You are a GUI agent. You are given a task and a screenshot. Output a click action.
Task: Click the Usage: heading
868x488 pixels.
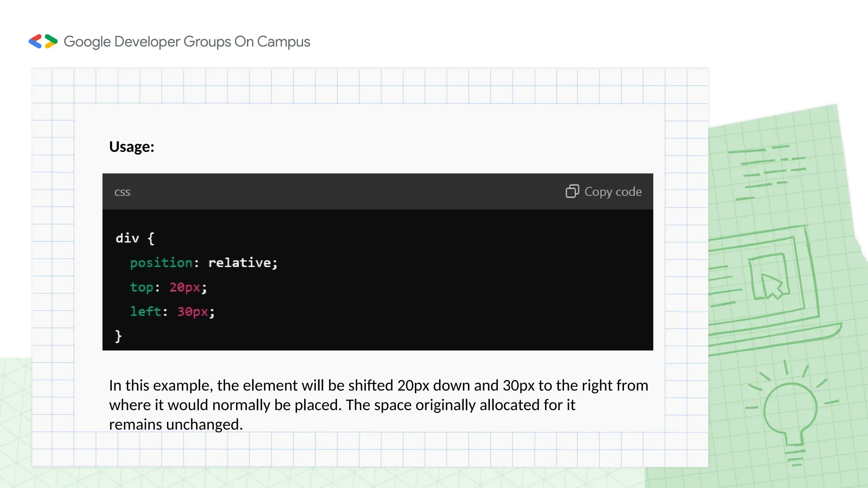131,147
